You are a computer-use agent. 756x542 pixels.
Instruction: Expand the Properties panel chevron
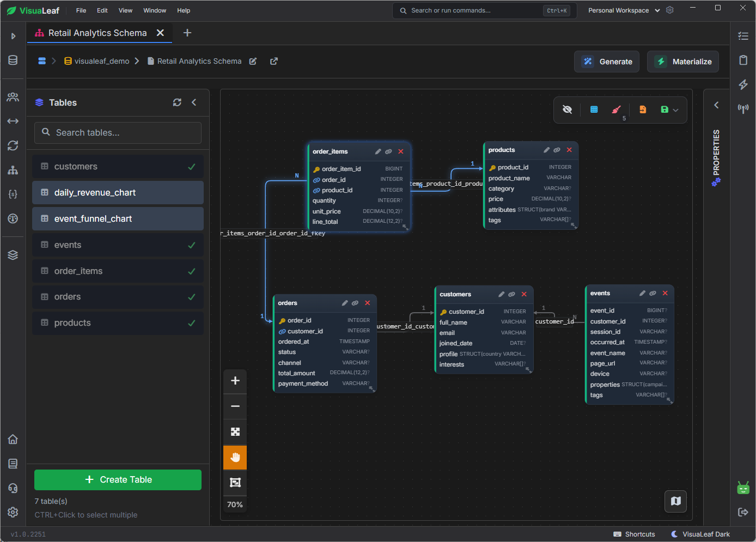716,105
